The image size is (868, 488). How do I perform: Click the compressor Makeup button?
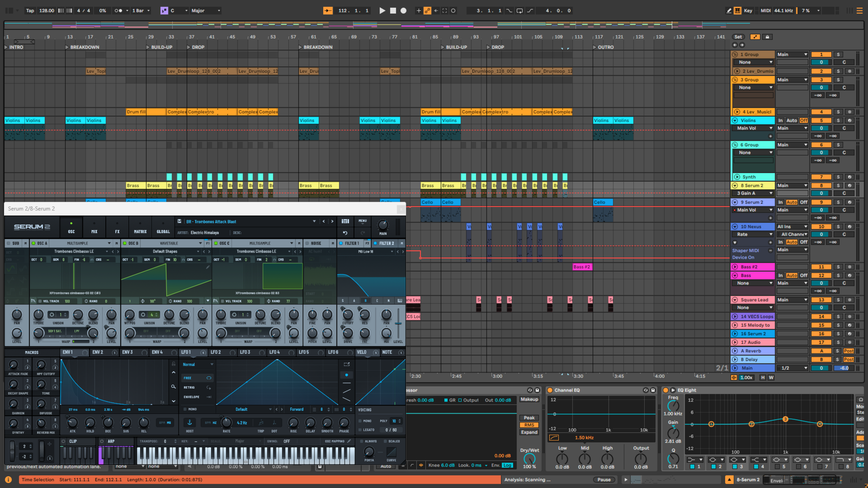click(x=529, y=399)
